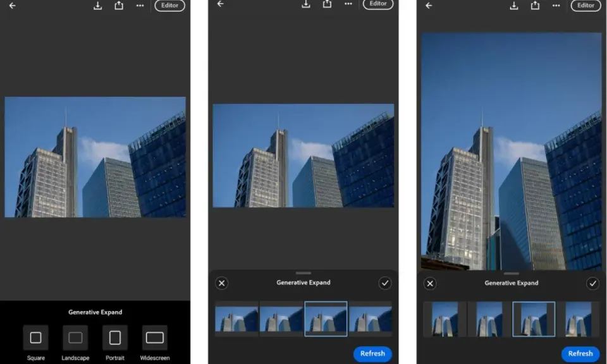Pick the selected third portrait variation thumbnail

click(534, 320)
